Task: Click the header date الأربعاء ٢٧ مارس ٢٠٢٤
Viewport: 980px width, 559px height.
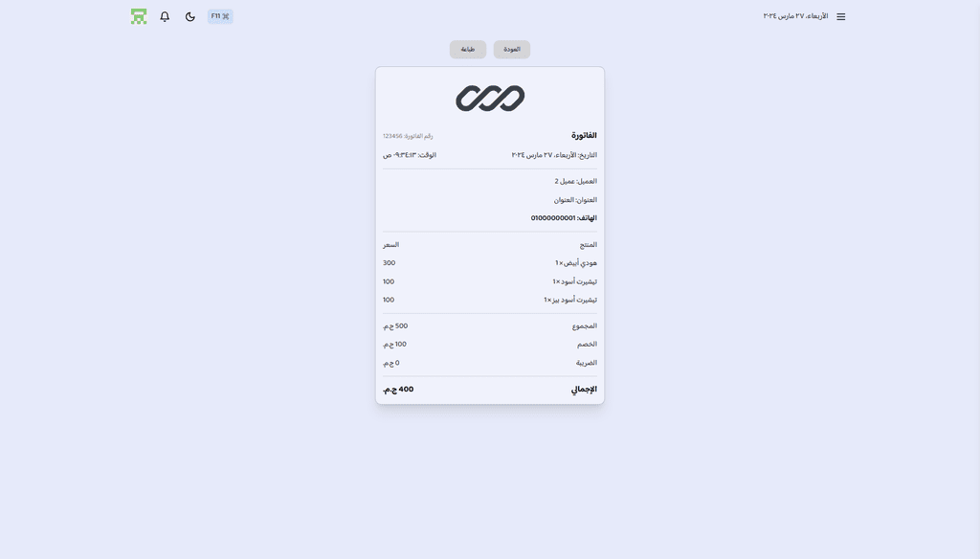Action: pyautogui.click(x=795, y=16)
